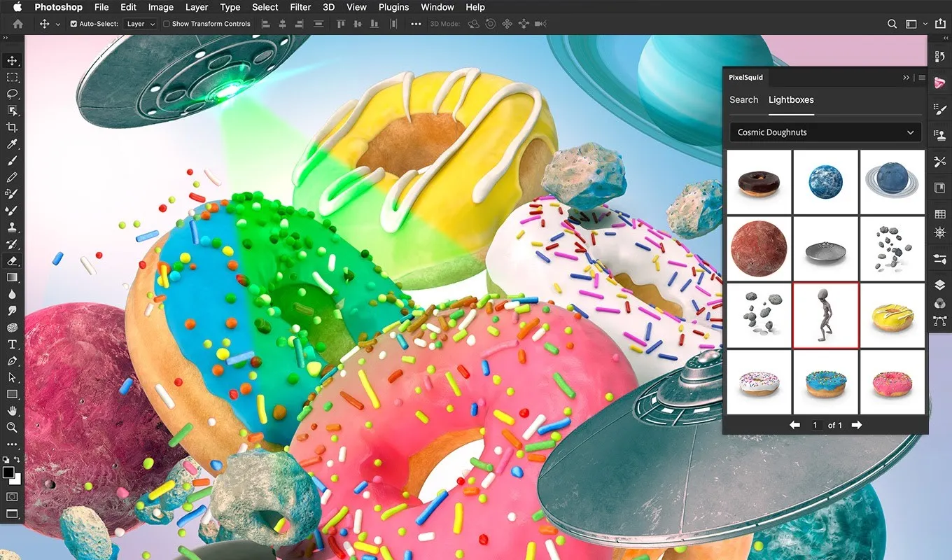Select the Clone Stamp tool
Screen dimensions: 952x560
12,227
